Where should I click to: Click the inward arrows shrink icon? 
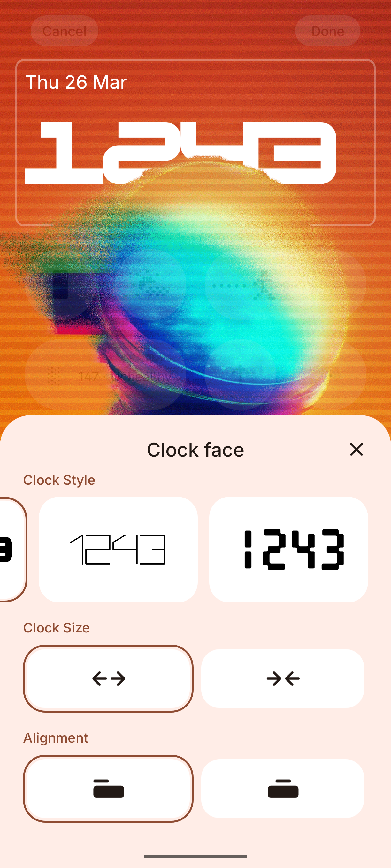[283, 679]
